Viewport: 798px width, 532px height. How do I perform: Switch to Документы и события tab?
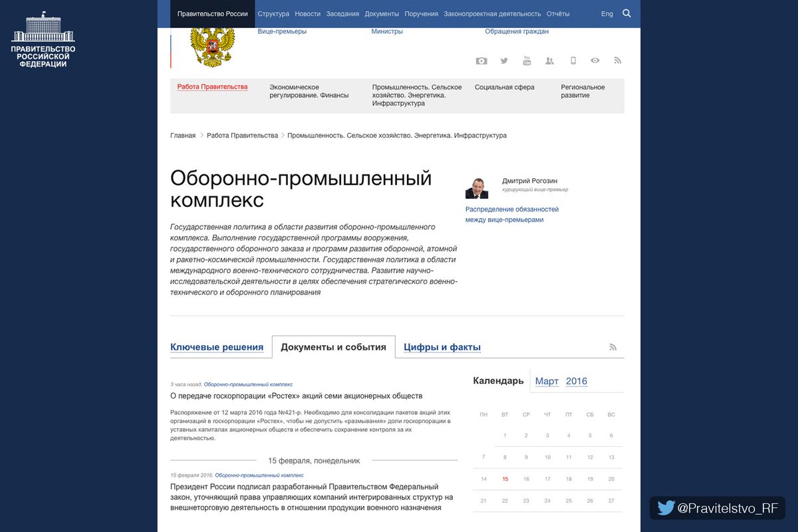click(x=333, y=347)
